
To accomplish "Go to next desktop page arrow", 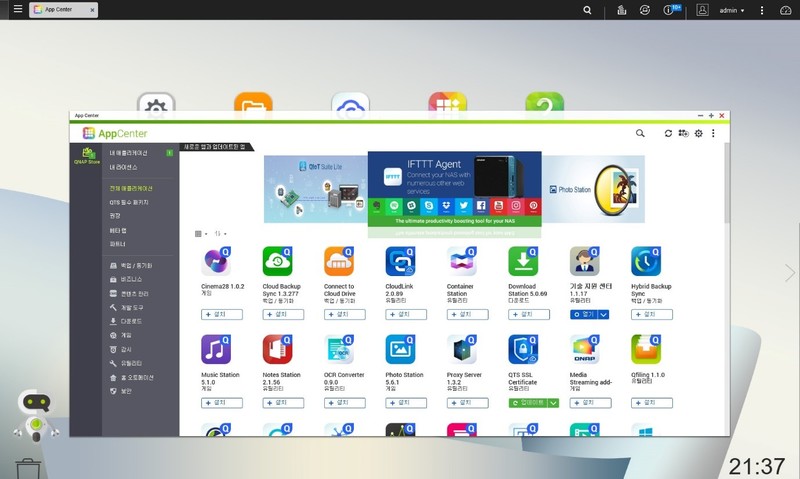I will [x=790, y=273].
